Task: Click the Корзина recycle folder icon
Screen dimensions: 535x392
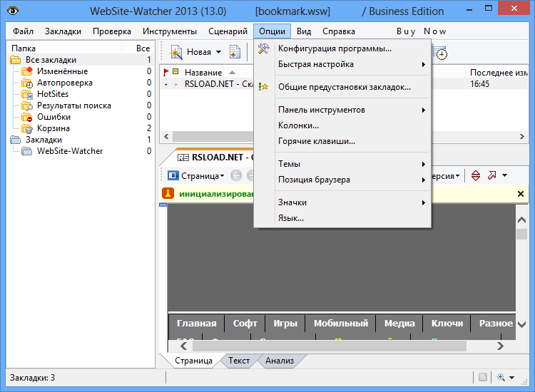Action: (27, 128)
